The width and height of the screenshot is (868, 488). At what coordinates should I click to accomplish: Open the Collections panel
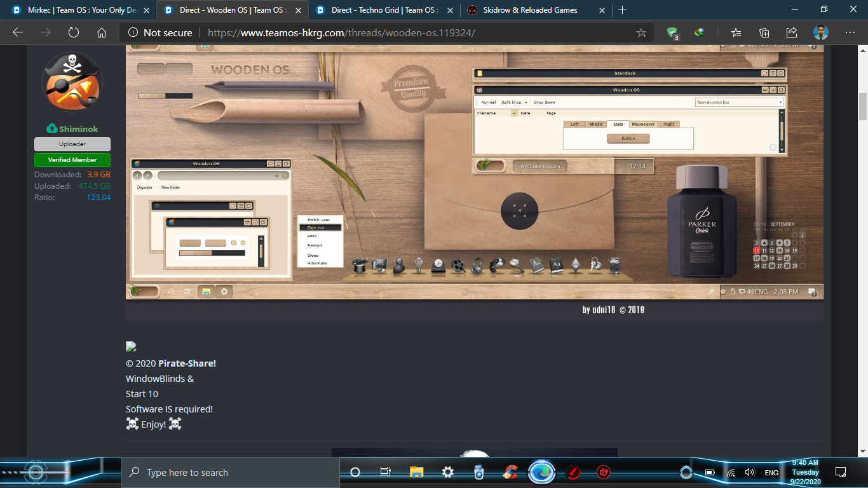pos(764,33)
